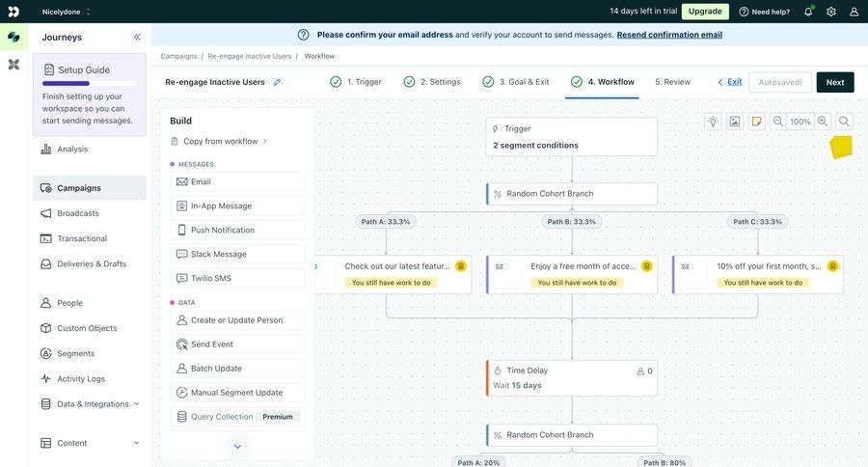Select first Random Cohort Branch node
The height and width of the screenshot is (467, 868).
[x=571, y=194]
